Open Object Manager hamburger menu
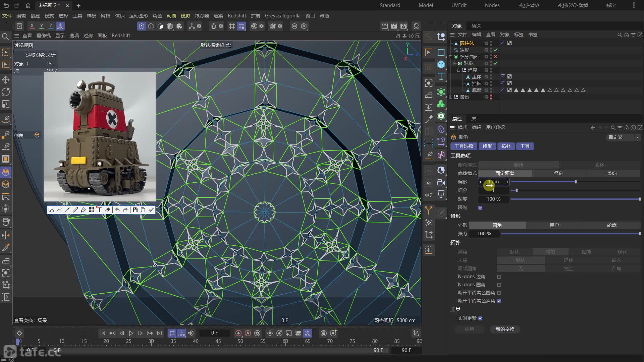This screenshot has height=362, width=644. coord(452,35)
